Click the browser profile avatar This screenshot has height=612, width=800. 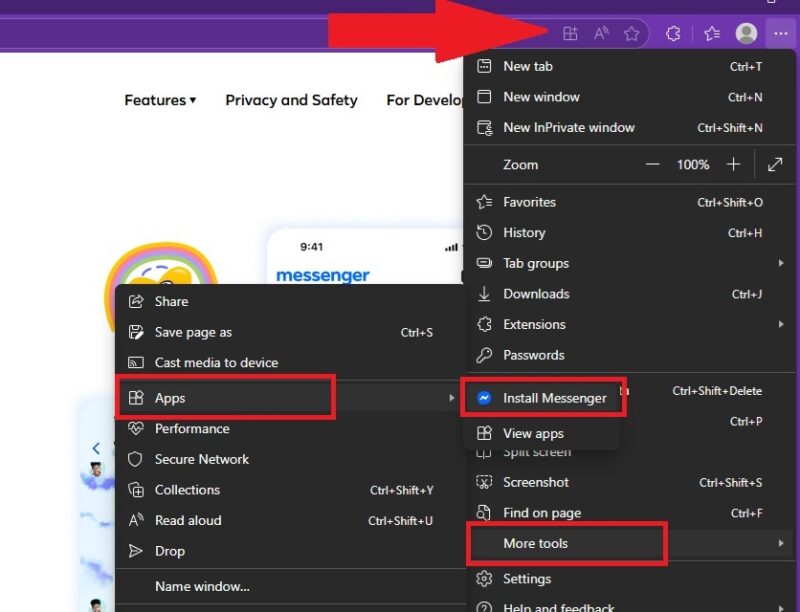coord(746,33)
